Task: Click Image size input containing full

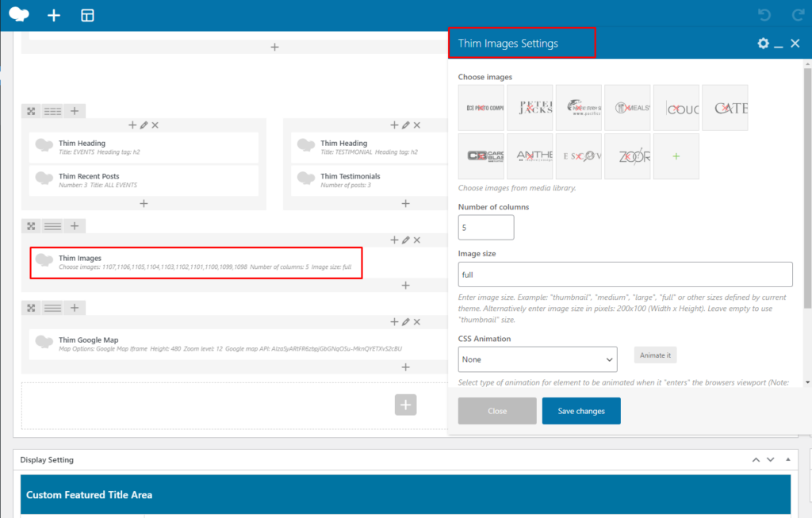Action: 625,274
